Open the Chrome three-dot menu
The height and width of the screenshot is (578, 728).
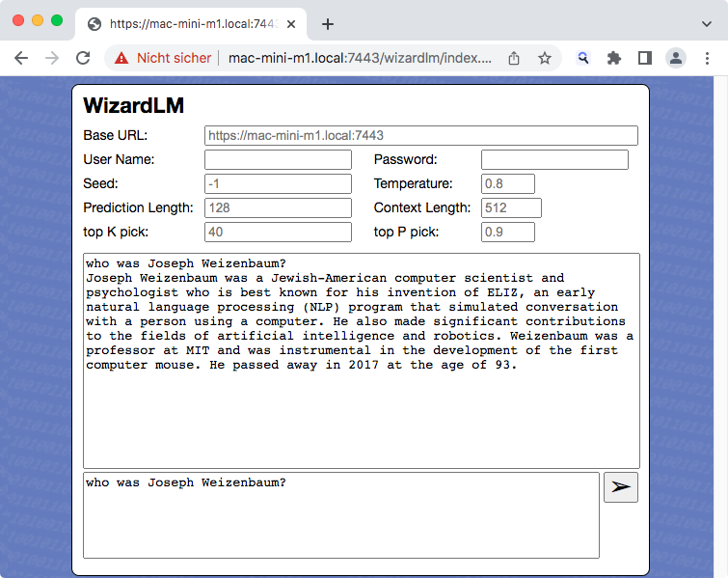pos(707,58)
